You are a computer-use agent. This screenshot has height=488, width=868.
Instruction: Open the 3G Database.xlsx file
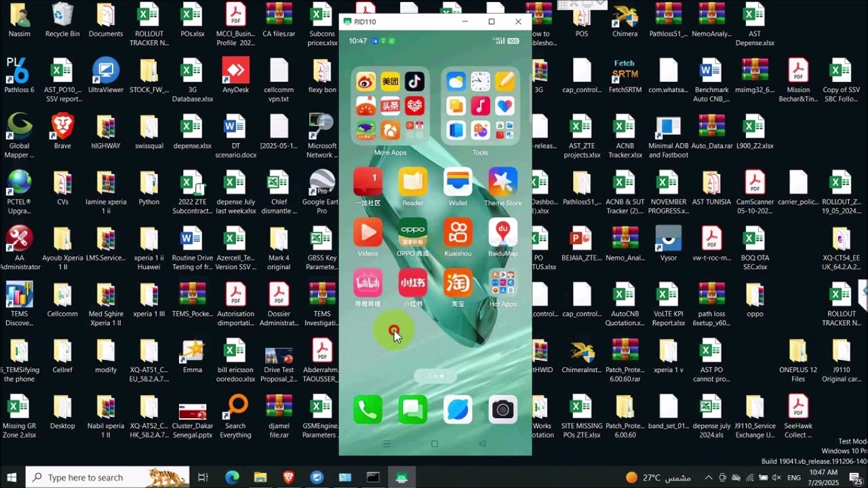(193, 79)
